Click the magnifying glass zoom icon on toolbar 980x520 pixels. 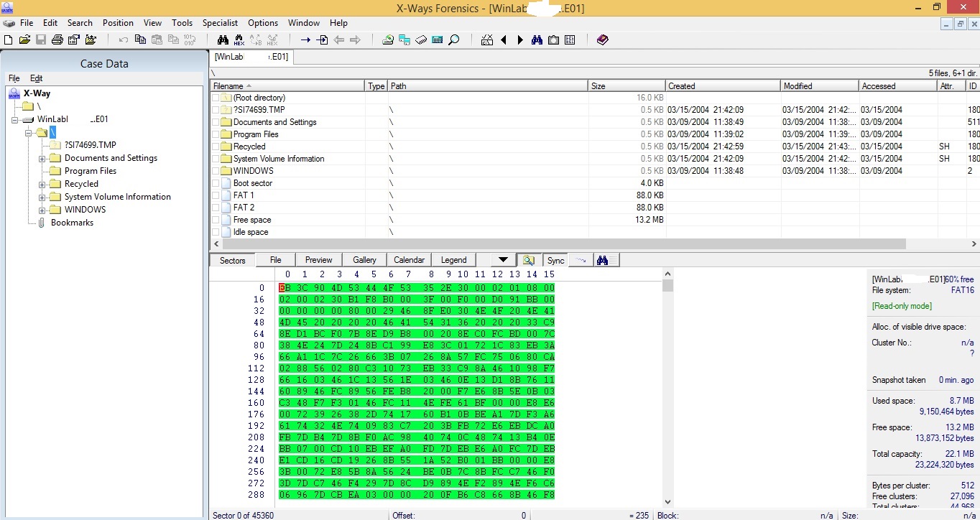pos(453,40)
